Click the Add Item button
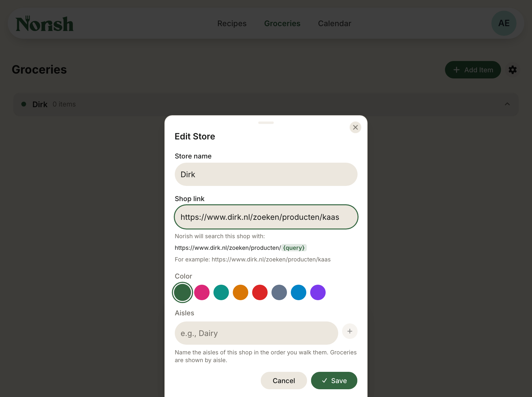Screen dimensions: 532x397 473,70
